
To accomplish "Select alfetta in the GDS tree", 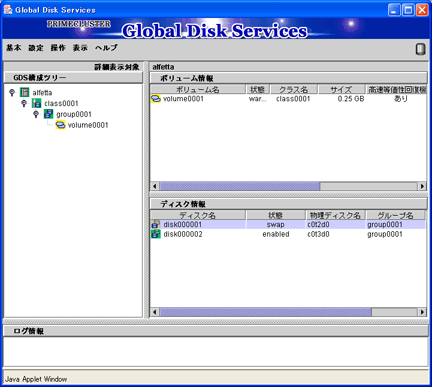I will (42, 92).
